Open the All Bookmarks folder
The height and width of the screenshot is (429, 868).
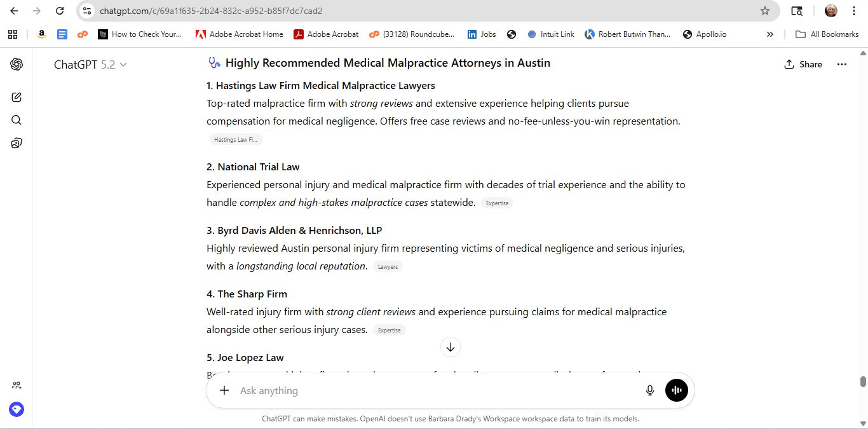[827, 34]
